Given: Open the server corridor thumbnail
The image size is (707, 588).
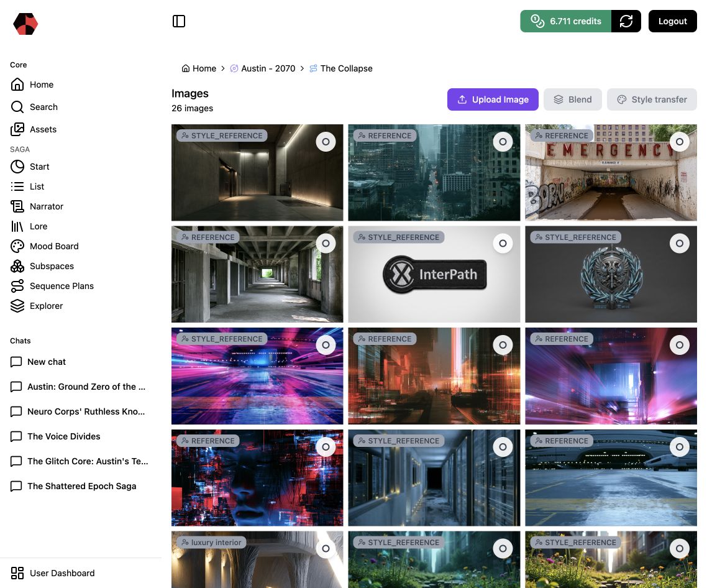Looking at the screenshot, I should coord(434,478).
